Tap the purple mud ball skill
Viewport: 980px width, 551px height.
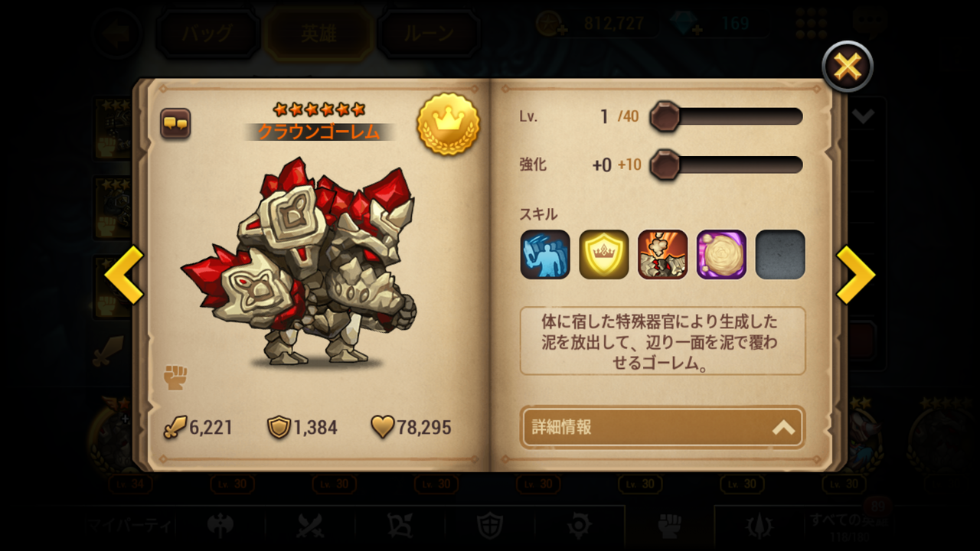click(x=721, y=254)
